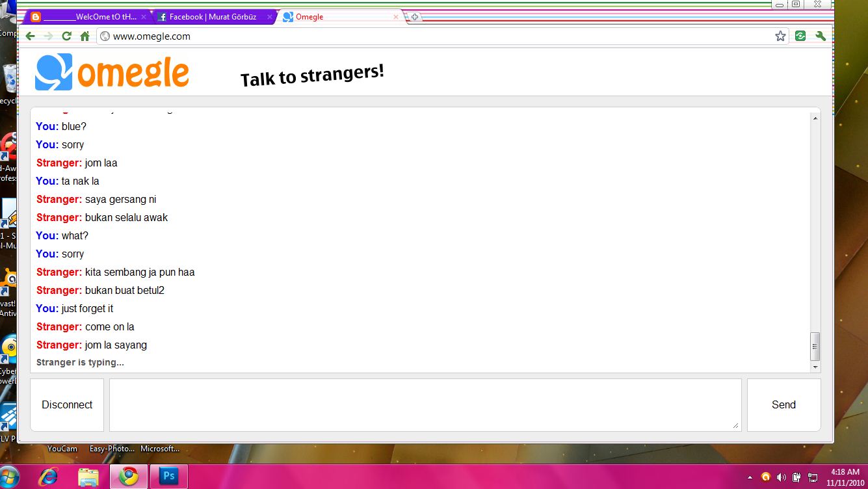Go forward with the browser forward arrow
868x489 pixels.
pos(48,36)
